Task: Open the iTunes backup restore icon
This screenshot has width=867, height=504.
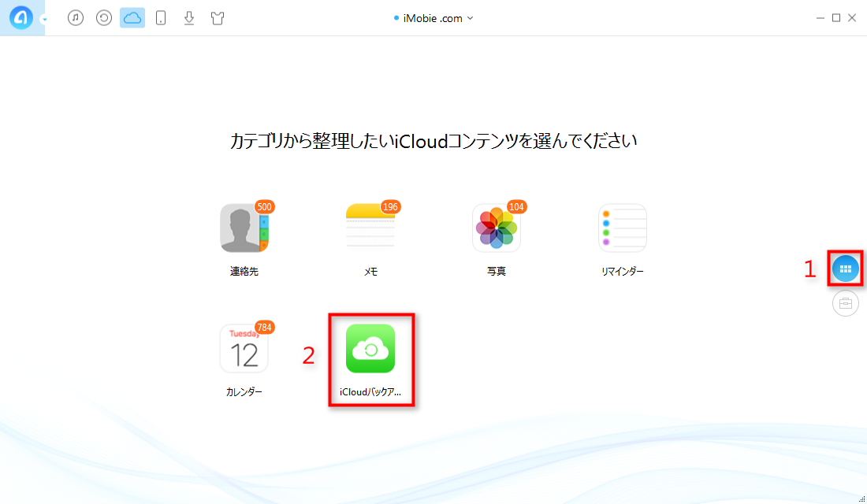Action: (x=104, y=18)
